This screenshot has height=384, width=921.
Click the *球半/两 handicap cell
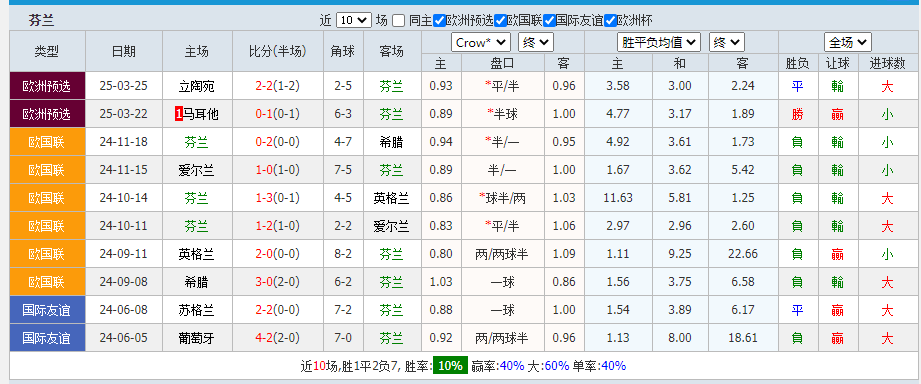pos(502,198)
